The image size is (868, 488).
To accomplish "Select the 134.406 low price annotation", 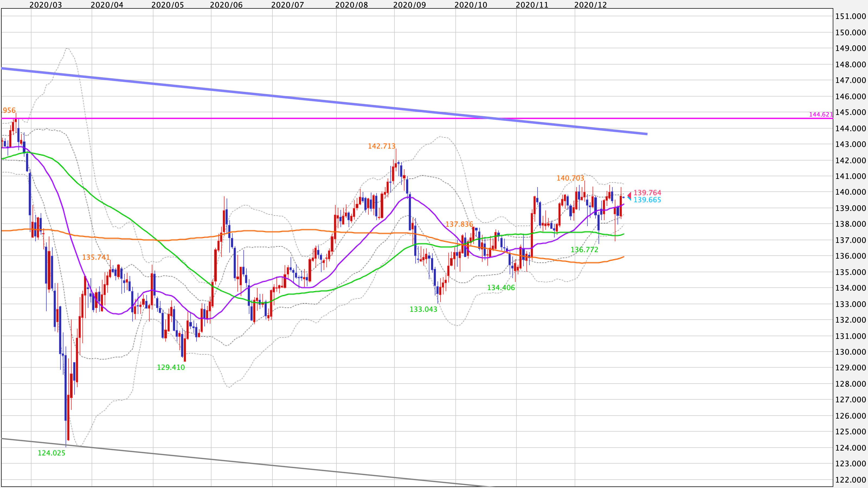I will click(501, 287).
